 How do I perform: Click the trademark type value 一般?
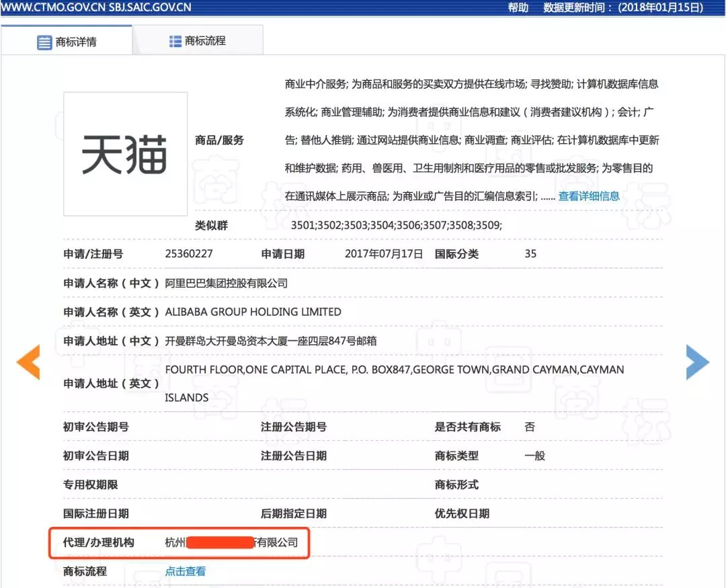click(534, 456)
